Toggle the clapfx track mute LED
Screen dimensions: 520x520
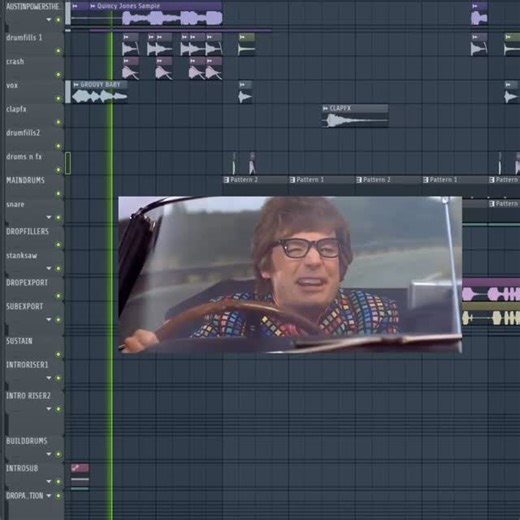pyautogui.click(x=59, y=122)
